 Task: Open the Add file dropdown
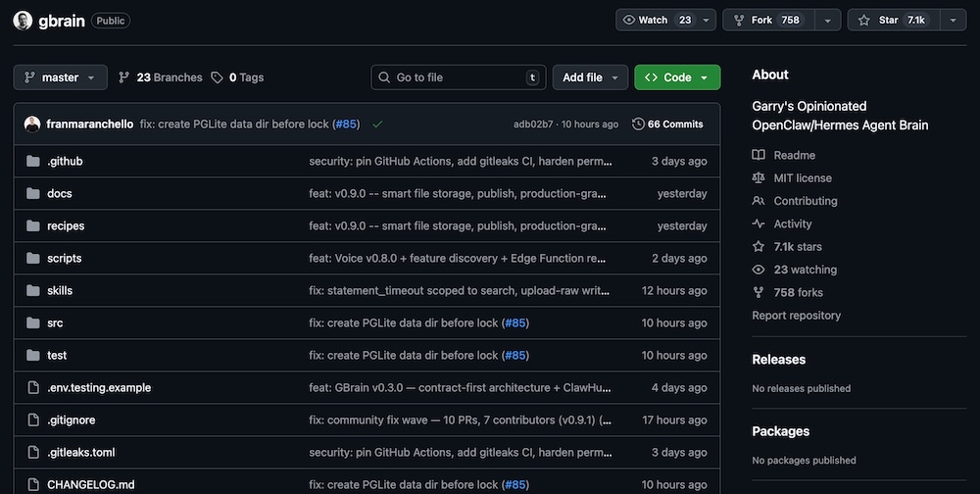(590, 77)
